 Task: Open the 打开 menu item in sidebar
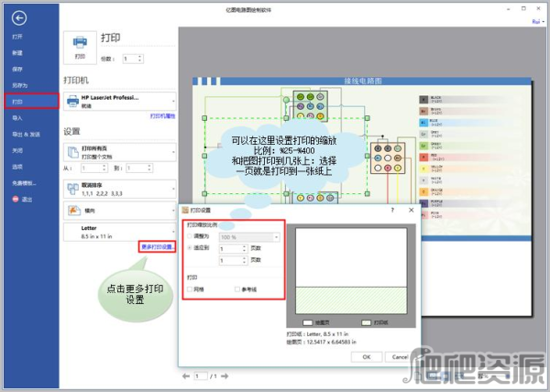(x=17, y=37)
